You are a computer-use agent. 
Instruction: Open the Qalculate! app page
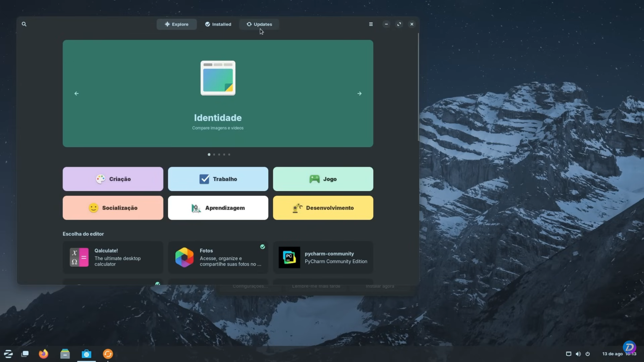(x=113, y=257)
